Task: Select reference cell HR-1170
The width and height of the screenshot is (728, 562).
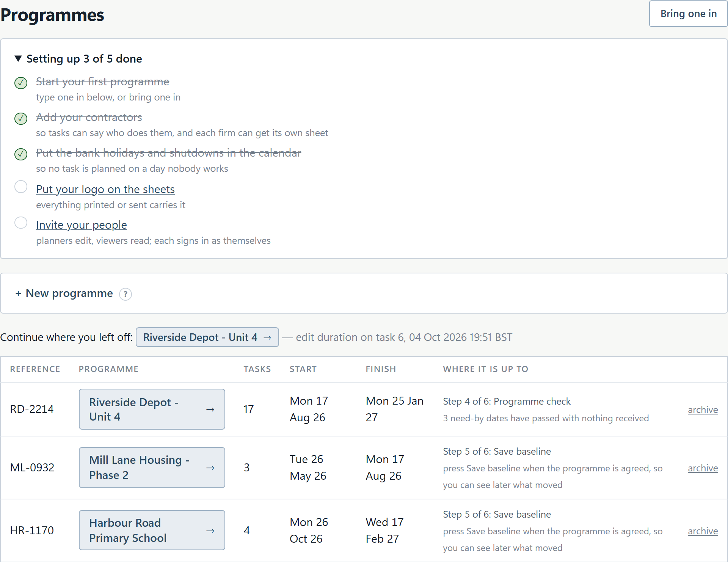Action: pyautogui.click(x=32, y=531)
